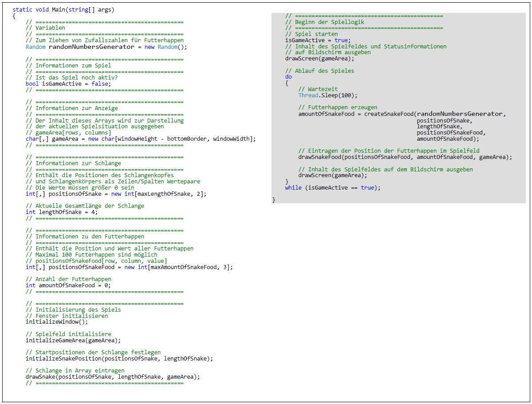Viewport: 532px width, 404px height.
Task: Click the initializeGameArea(gameArea) call
Action: click(73, 341)
